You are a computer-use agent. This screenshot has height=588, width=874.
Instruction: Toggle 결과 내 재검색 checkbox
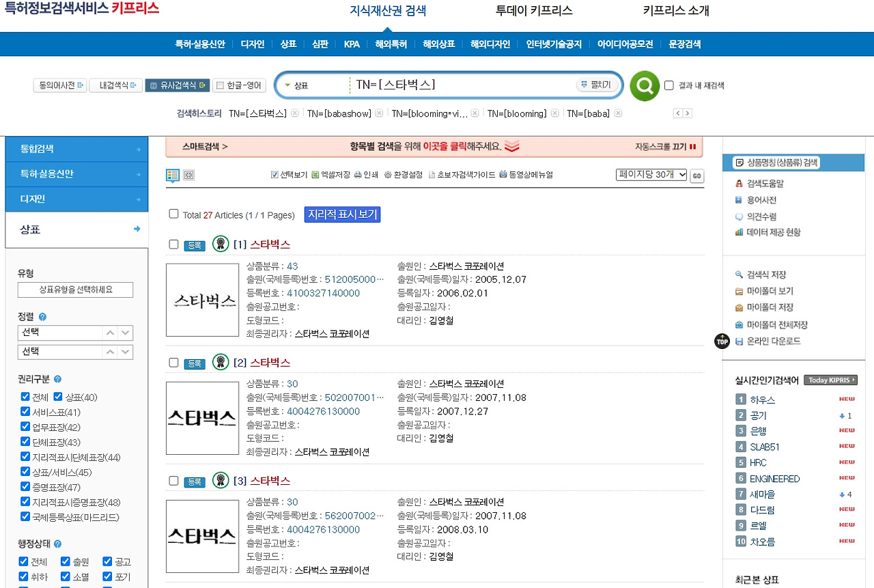click(x=669, y=85)
